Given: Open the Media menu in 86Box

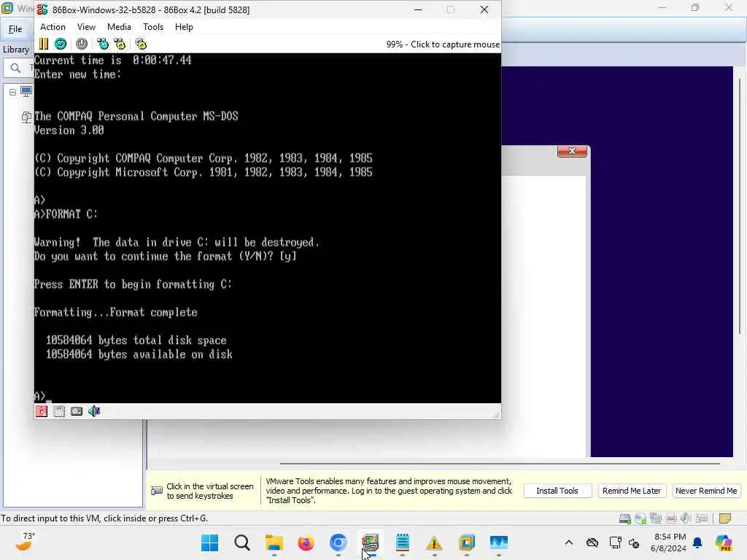Looking at the screenshot, I should tap(119, 27).
